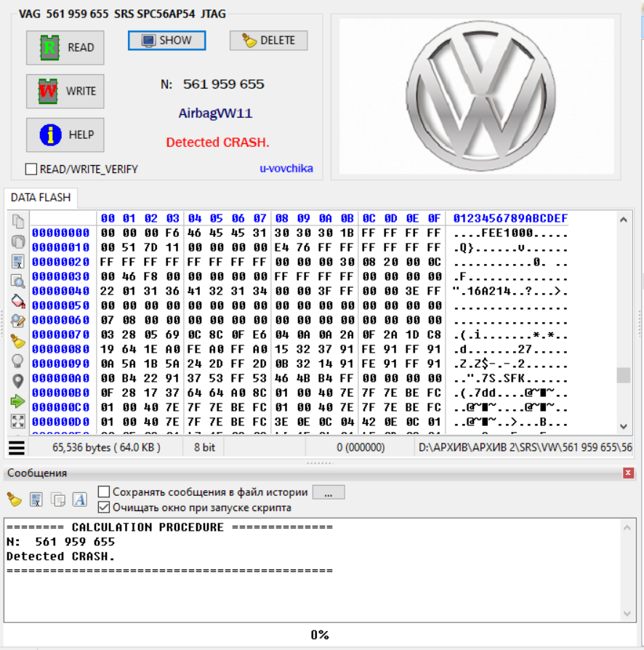Click the copy icon in messages toolbar
The width and height of the screenshot is (644, 650).
point(58,499)
